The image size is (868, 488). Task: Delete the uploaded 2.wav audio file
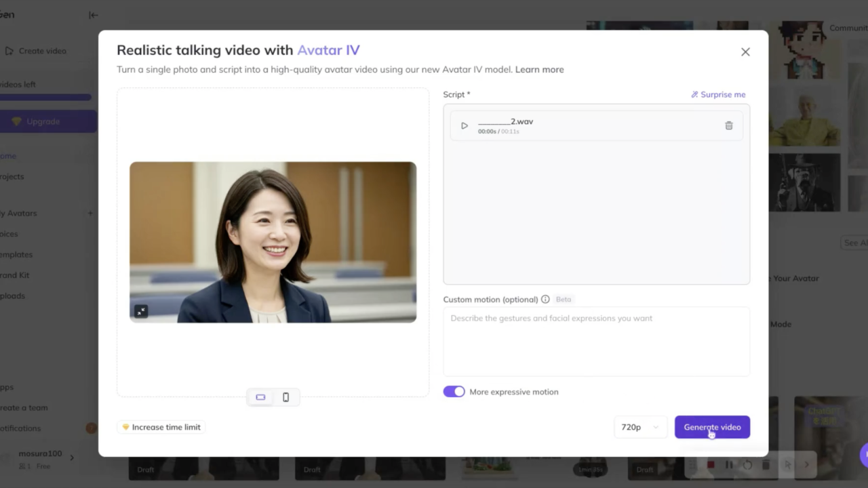pyautogui.click(x=729, y=125)
